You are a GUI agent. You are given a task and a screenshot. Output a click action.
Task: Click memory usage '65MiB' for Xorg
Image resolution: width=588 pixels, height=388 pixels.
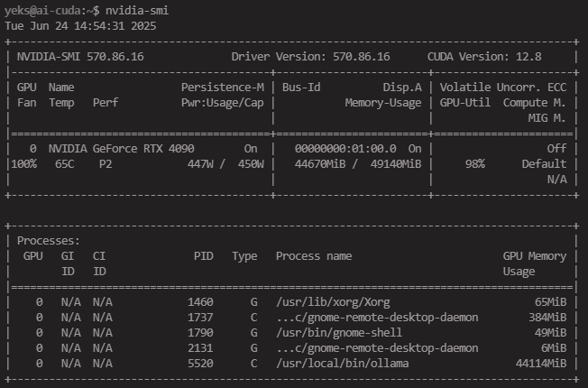pyautogui.click(x=550, y=302)
